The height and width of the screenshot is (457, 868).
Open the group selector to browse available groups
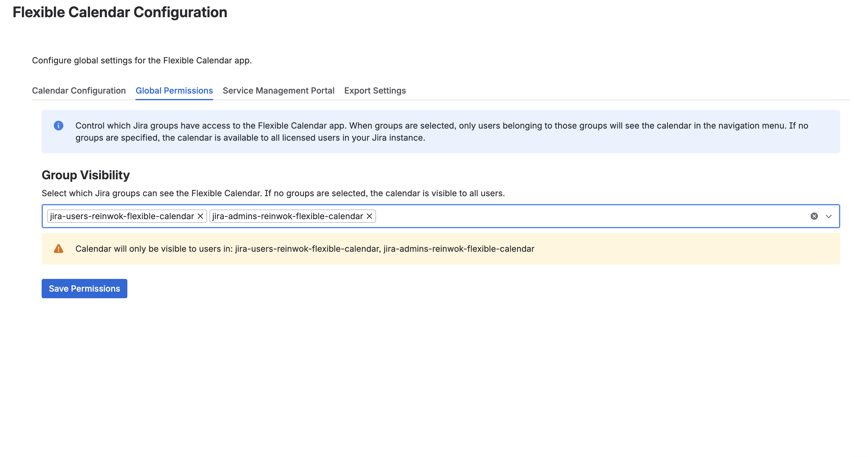point(828,216)
